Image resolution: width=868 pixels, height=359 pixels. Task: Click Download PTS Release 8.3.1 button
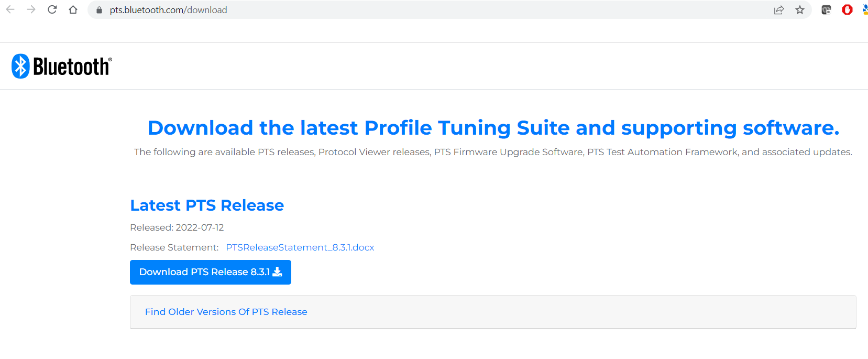point(211,272)
